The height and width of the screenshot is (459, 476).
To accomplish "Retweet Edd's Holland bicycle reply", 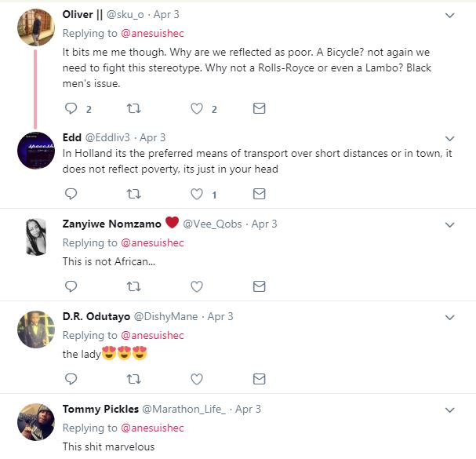I will [x=134, y=194].
